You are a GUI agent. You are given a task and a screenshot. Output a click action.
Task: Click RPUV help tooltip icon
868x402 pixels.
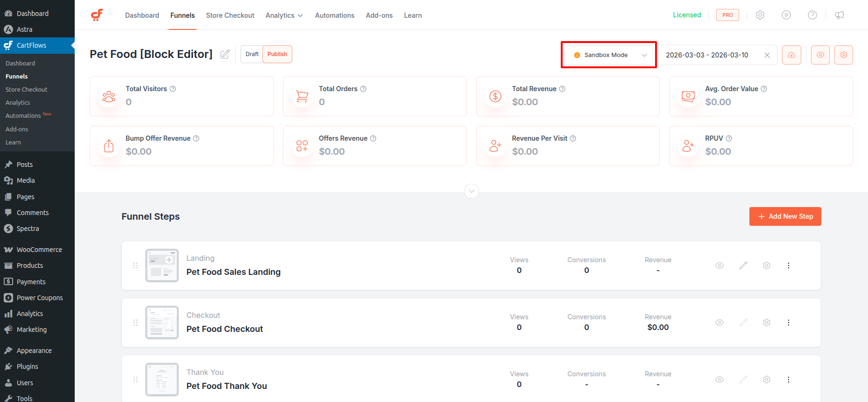point(729,138)
